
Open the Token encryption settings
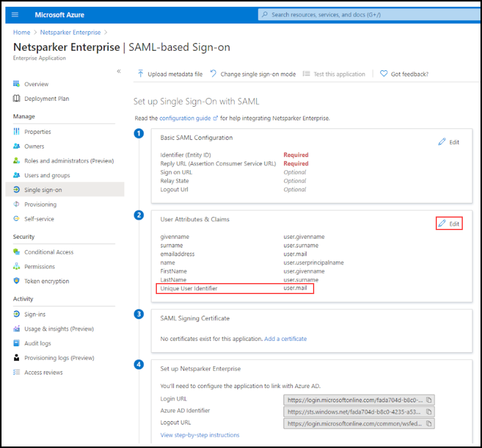coord(46,281)
